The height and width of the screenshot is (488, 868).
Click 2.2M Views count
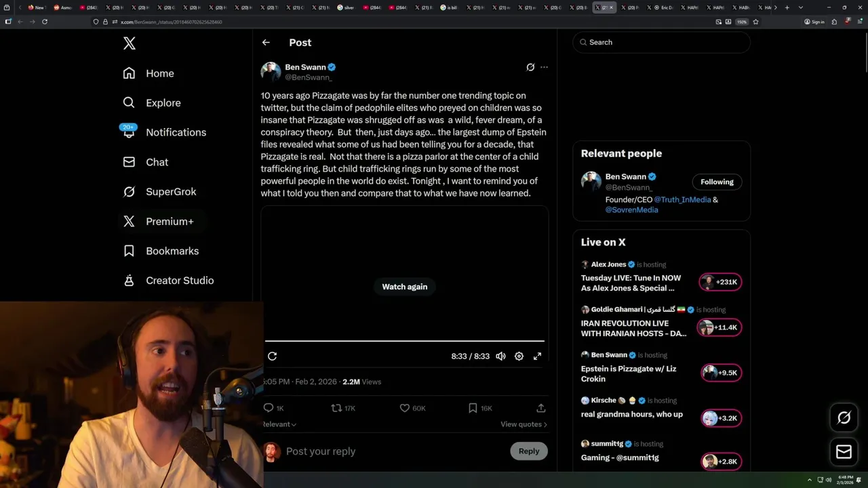coord(361,382)
